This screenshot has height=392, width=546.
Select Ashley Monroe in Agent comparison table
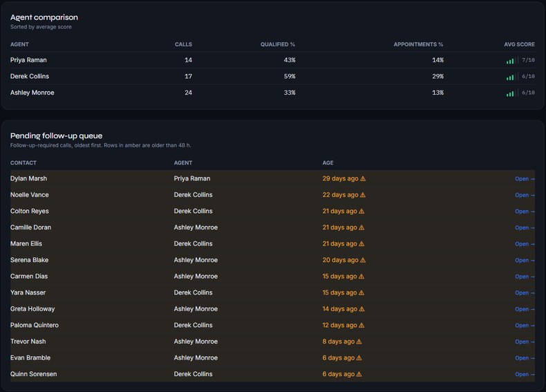point(32,93)
